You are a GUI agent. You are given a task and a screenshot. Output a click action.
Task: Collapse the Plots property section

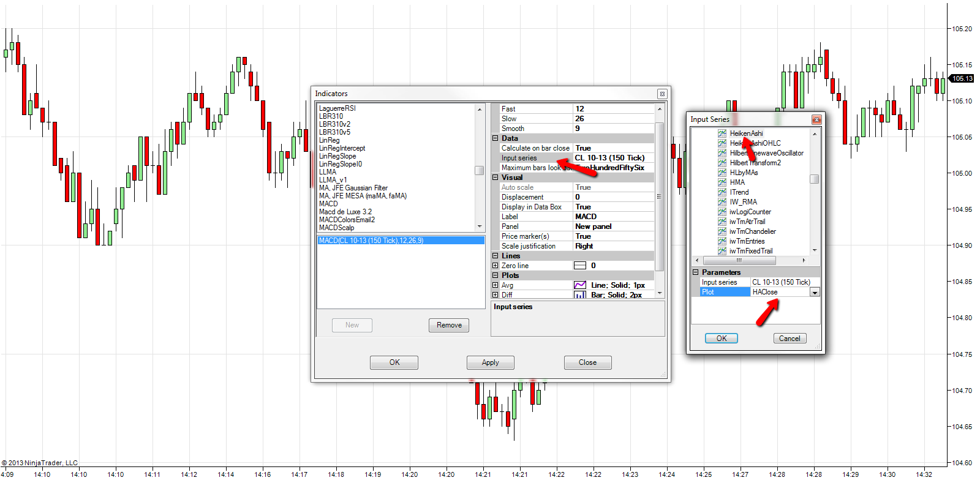(x=495, y=275)
